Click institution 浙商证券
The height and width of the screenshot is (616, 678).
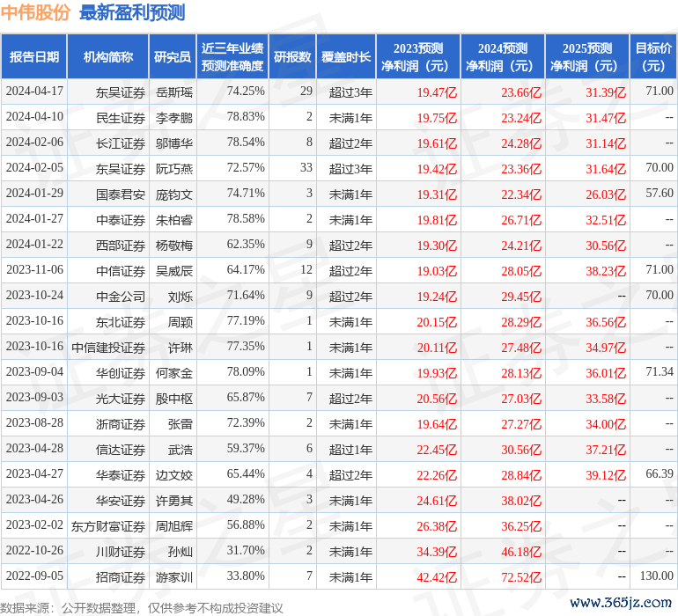pos(121,423)
